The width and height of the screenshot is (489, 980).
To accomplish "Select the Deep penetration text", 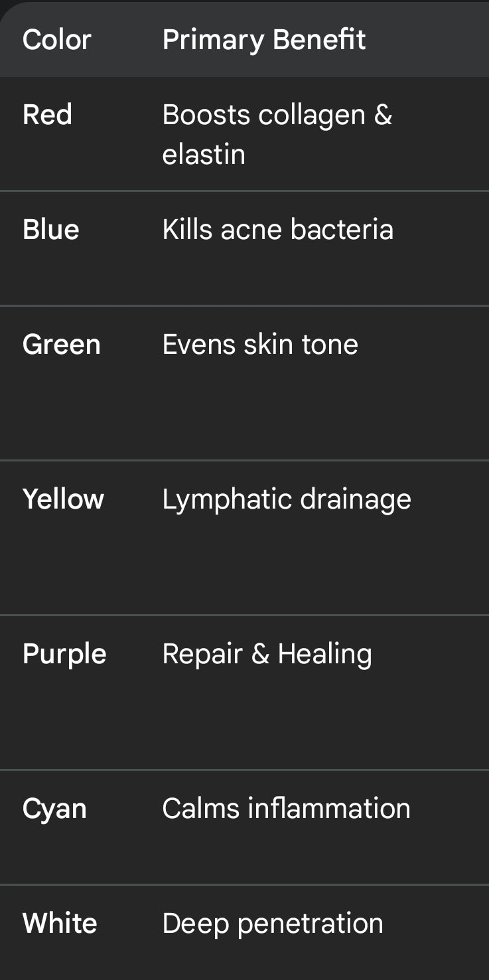I will 273,925.
